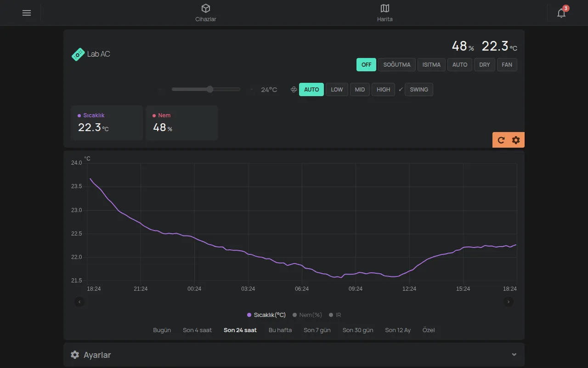Choose LOW fan speed
Image resolution: width=588 pixels, height=368 pixels.
(337, 90)
